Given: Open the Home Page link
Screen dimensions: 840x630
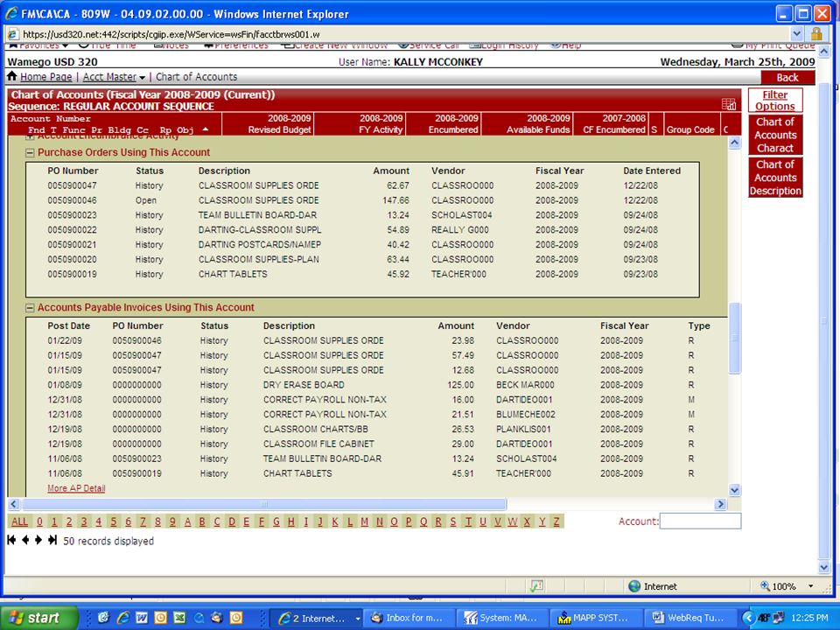Looking at the screenshot, I should [46, 77].
